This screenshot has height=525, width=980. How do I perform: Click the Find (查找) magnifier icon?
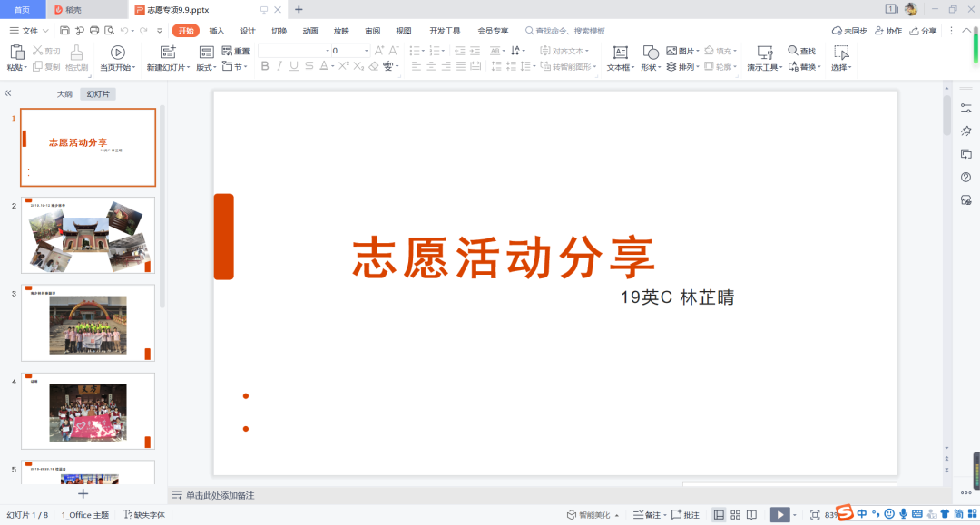pos(793,51)
